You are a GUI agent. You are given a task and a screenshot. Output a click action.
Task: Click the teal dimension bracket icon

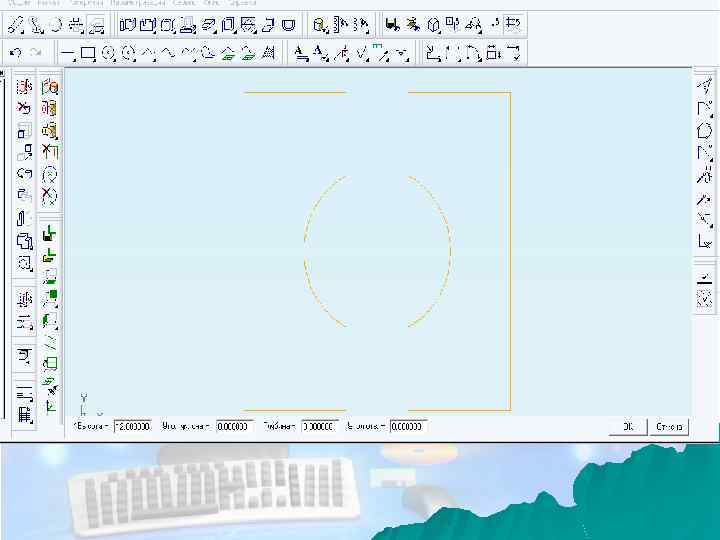coord(381,53)
